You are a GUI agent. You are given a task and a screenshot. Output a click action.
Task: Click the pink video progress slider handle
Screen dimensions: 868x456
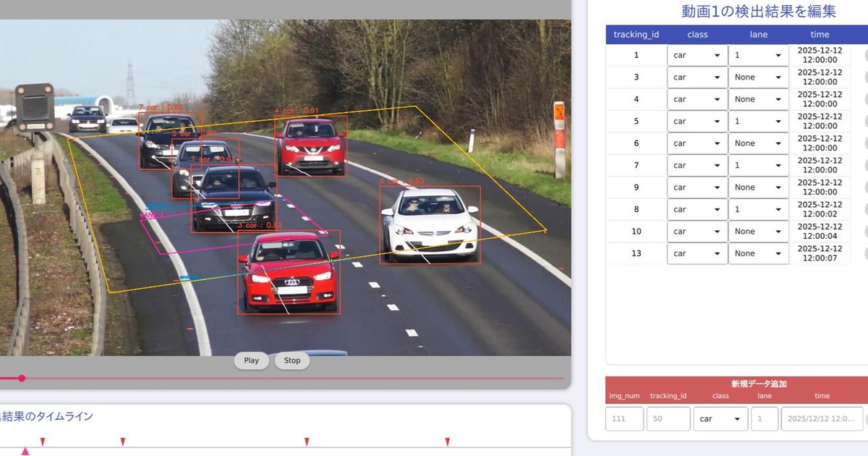(22, 378)
